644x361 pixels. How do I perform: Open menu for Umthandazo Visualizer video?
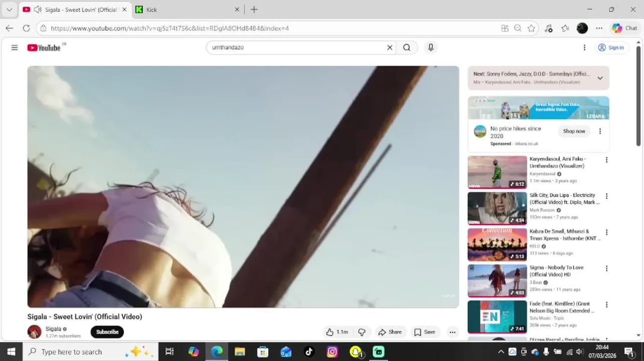tap(606, 160)
